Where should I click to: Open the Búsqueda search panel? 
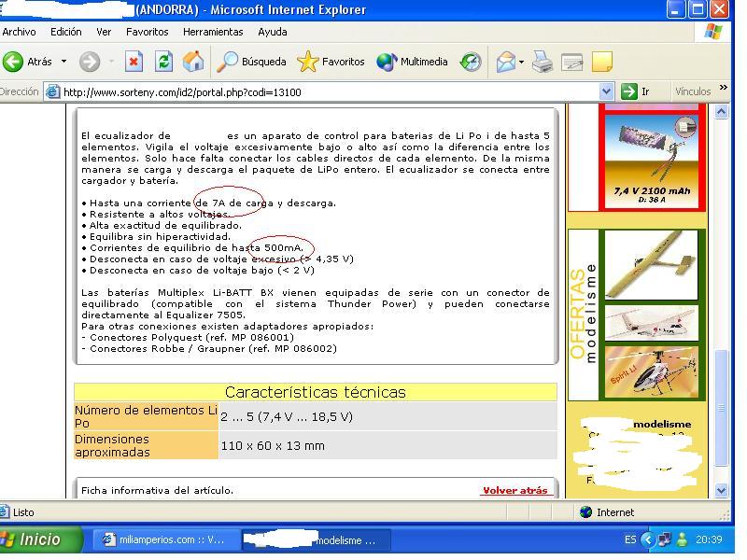[251, 62]
